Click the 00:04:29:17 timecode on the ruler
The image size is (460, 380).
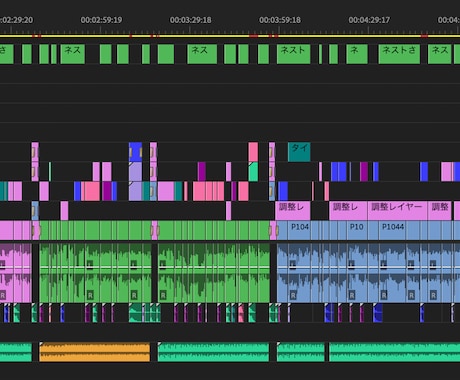pos(369,20)
